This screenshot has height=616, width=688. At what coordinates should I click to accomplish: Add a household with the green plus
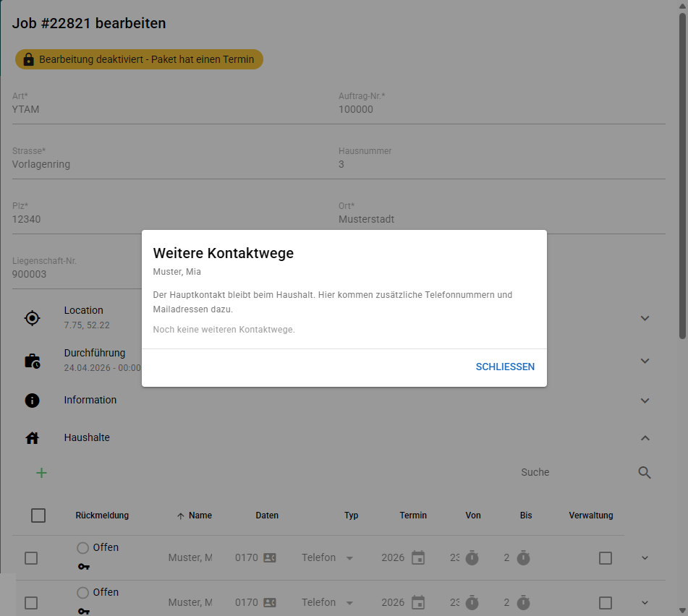click(41, 473)
